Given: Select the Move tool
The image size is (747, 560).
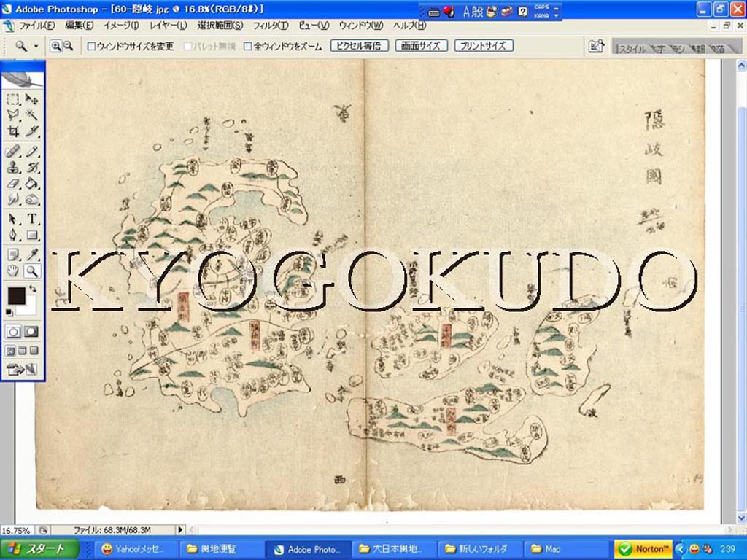Looking at the screenshot, I should [31, 99].
